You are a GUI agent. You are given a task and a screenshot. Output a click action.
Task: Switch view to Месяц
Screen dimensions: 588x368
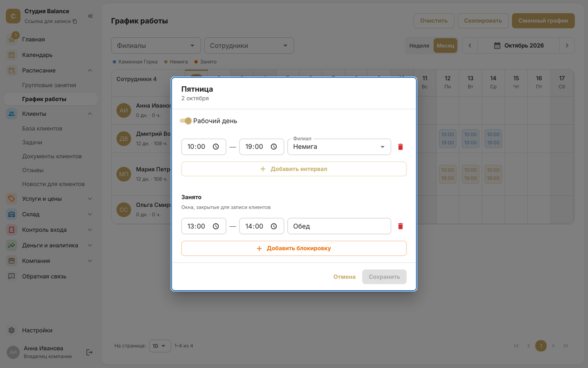(x=446, y=45)
